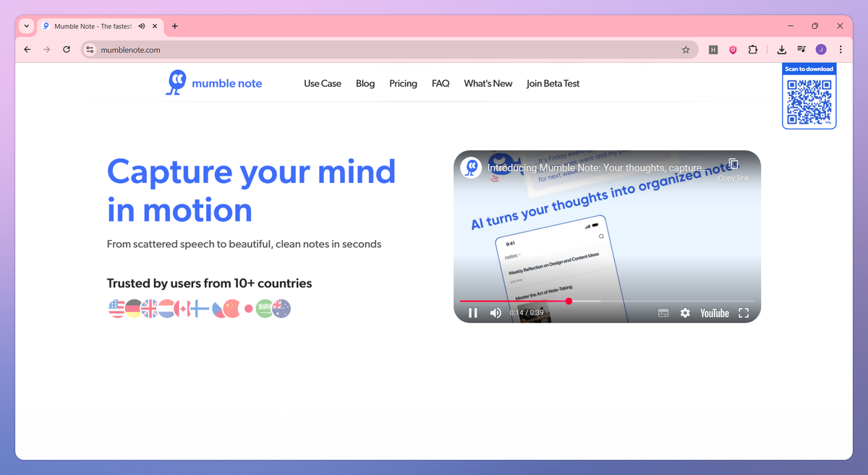868x475 pixels.
Task: Open the Chrome three-dot menu
Action: 841,50
